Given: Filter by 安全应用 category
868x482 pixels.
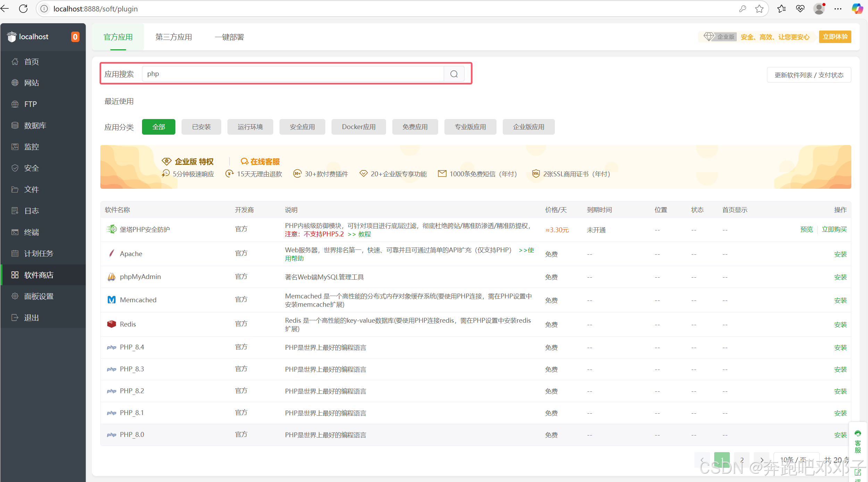Looking at the screenshot, I should (302, 127).
